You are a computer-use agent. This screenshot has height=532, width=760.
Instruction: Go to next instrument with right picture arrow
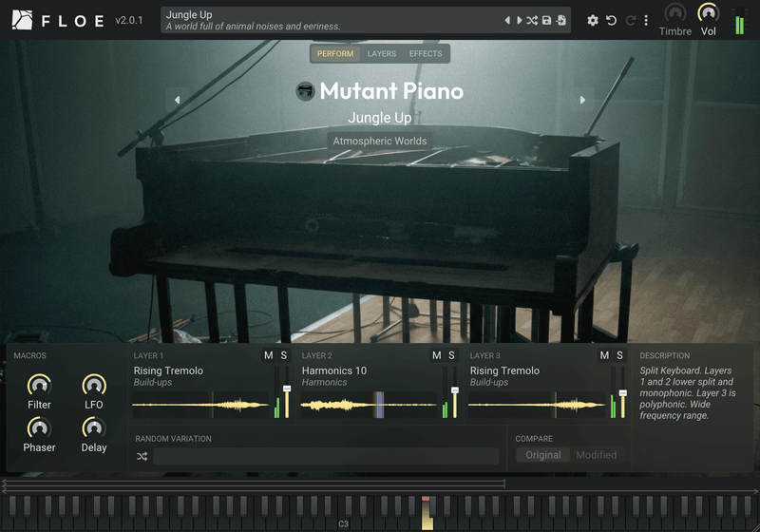[x=582, y=100]
